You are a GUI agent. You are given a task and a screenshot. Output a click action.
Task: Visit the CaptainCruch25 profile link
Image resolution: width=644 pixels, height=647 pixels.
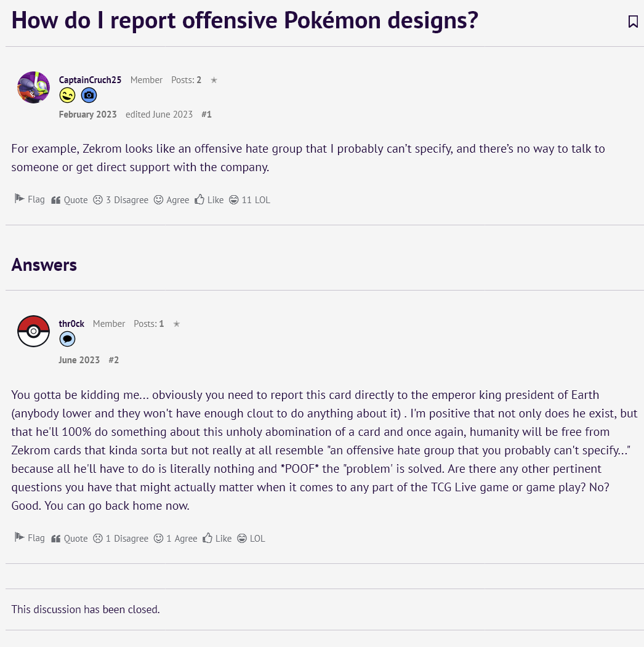point(90,80)
